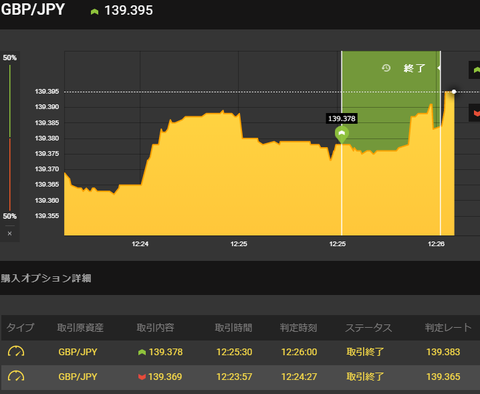Click the green up arrow button right of chart

(x=475, y=70)
